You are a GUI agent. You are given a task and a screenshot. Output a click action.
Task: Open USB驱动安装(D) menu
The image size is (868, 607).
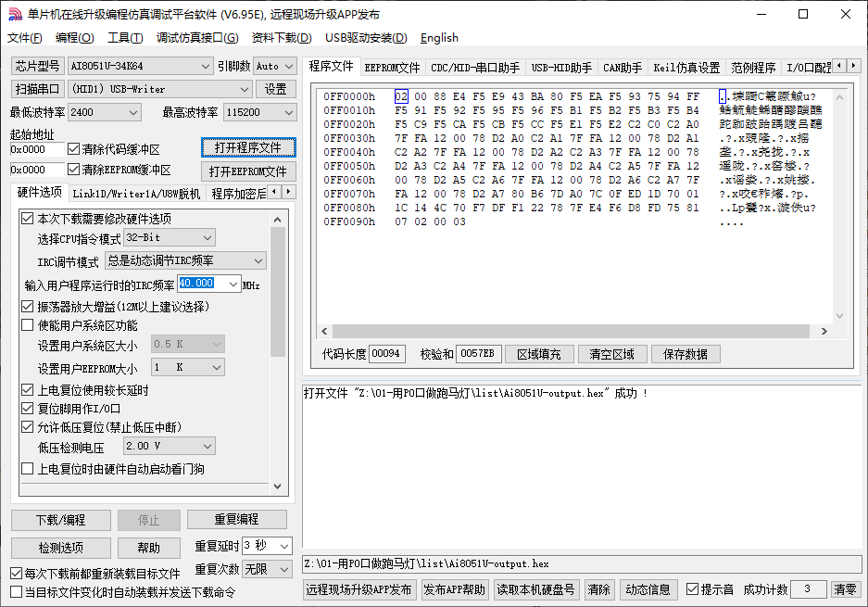coord(367,38)
